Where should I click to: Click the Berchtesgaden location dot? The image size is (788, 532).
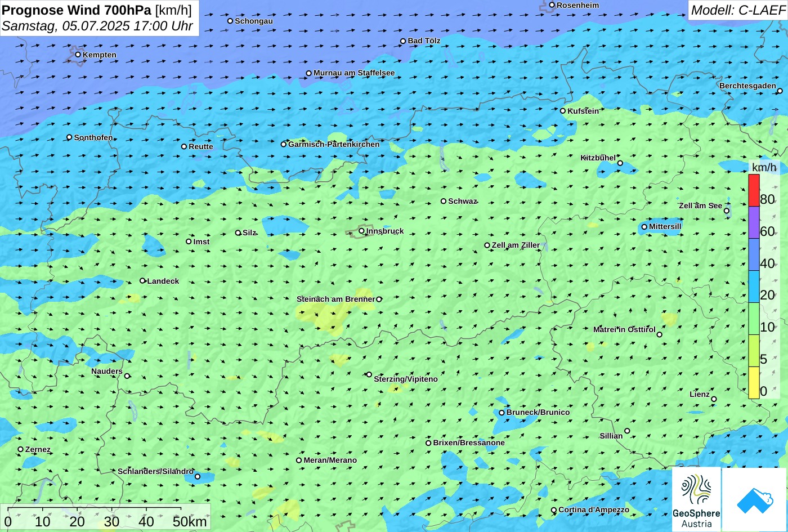(x=780, y=91)
